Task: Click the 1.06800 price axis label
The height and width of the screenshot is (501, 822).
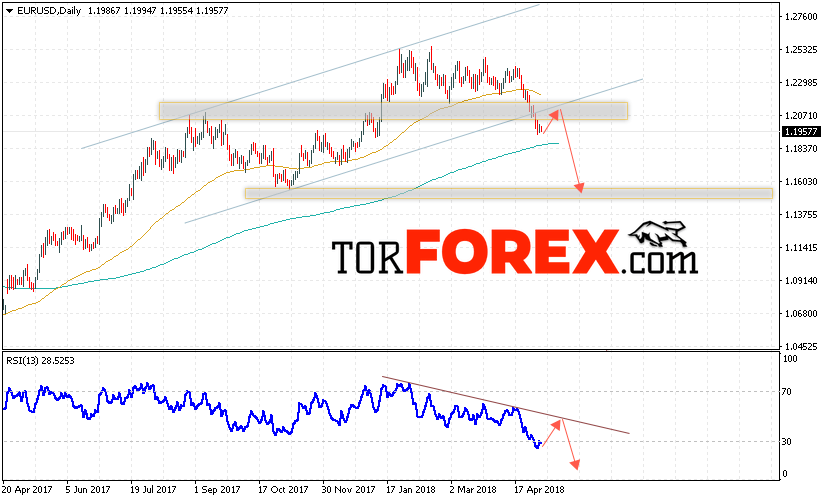Action: pyautogui.click(x=801, y=314)
